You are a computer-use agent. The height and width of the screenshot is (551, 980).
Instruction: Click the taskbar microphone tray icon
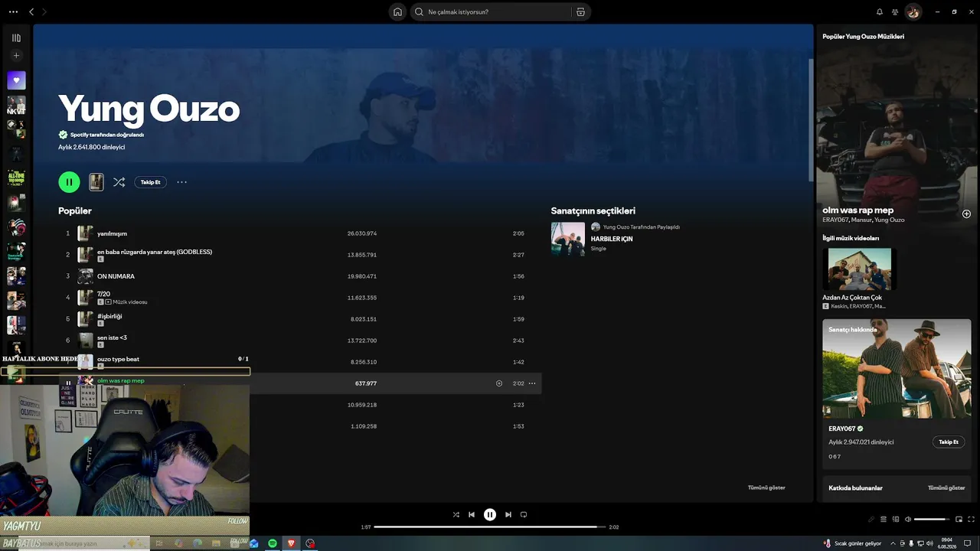click(x=910, y=543)
